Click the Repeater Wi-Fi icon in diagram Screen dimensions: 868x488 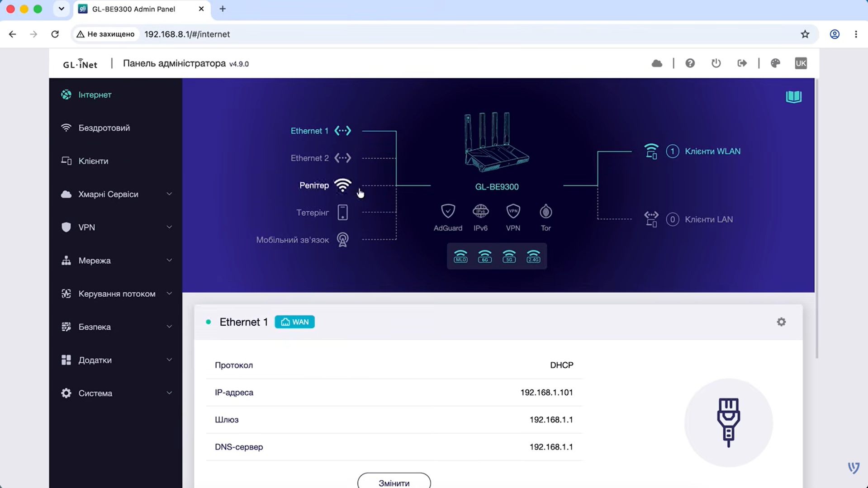coord(342,185)
